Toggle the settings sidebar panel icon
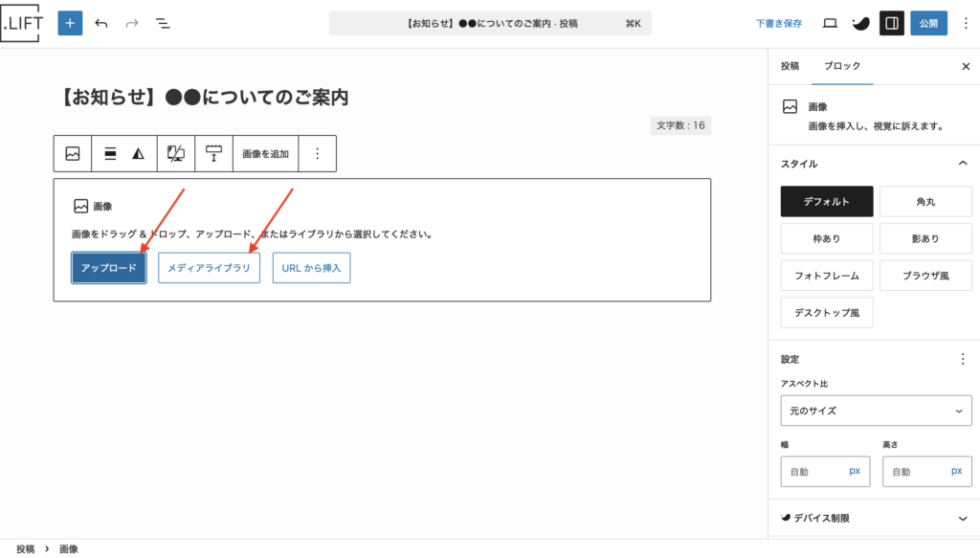The width and height of the screenshot is (980, 558). point(891,23)
